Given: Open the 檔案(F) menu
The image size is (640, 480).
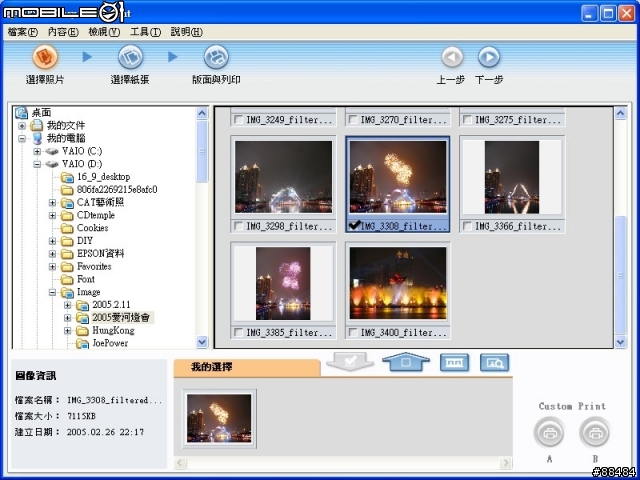Looking at the screenshot, I should pos(23,32).
